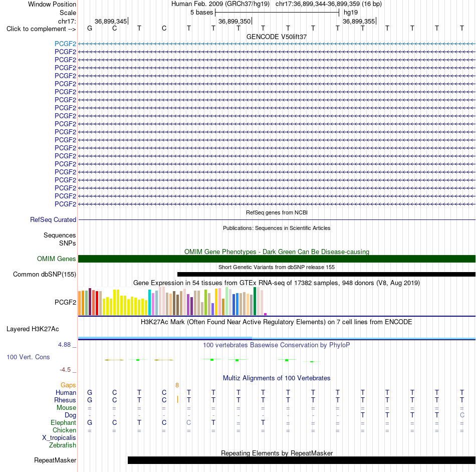Viewport: 476px width, 472px height.
Task: Click the small magenta bar ending the GTEx chart
Action: click(266, 314)
